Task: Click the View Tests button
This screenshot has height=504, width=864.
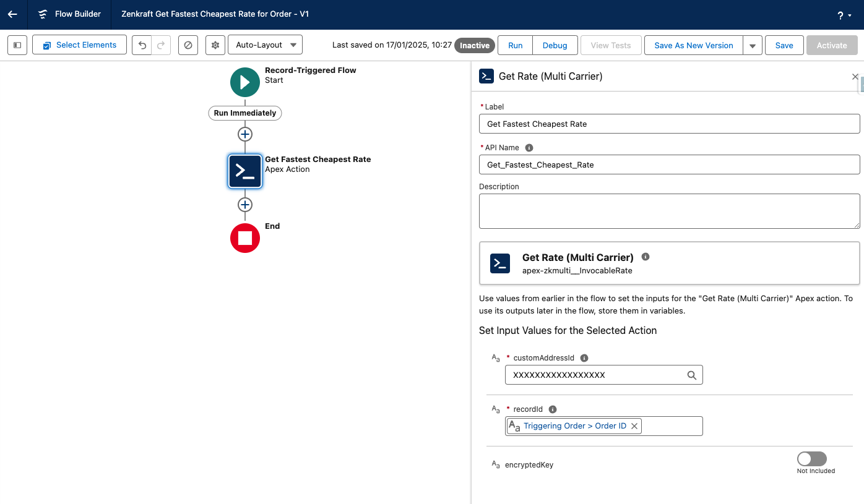Action: pyautogui.click(x=611, y=45)
